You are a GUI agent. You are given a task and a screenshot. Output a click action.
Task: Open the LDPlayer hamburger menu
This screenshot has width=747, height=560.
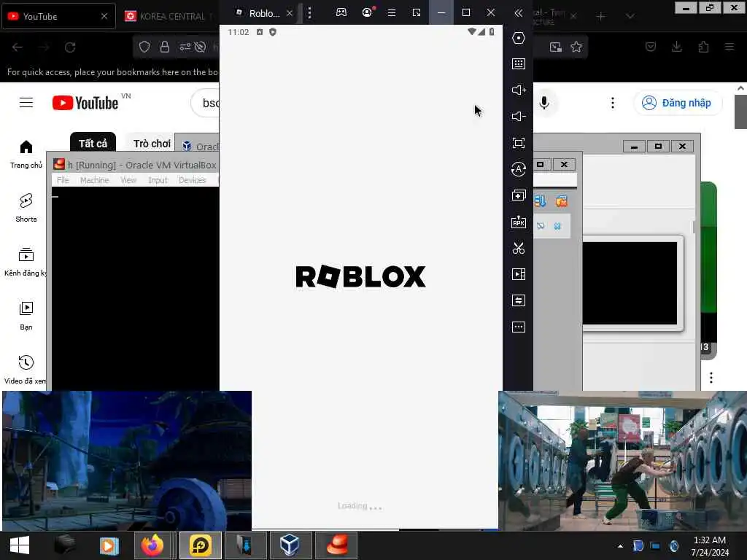[392, 13]
